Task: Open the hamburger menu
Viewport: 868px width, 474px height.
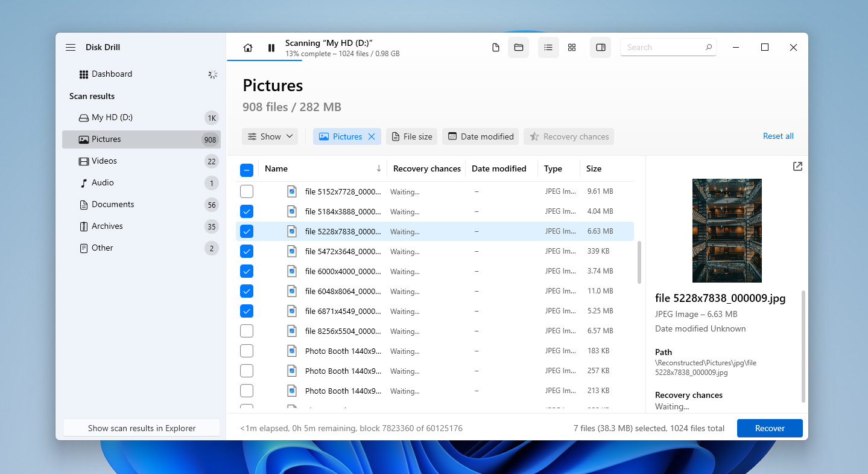Action: (x=70, y=47)
